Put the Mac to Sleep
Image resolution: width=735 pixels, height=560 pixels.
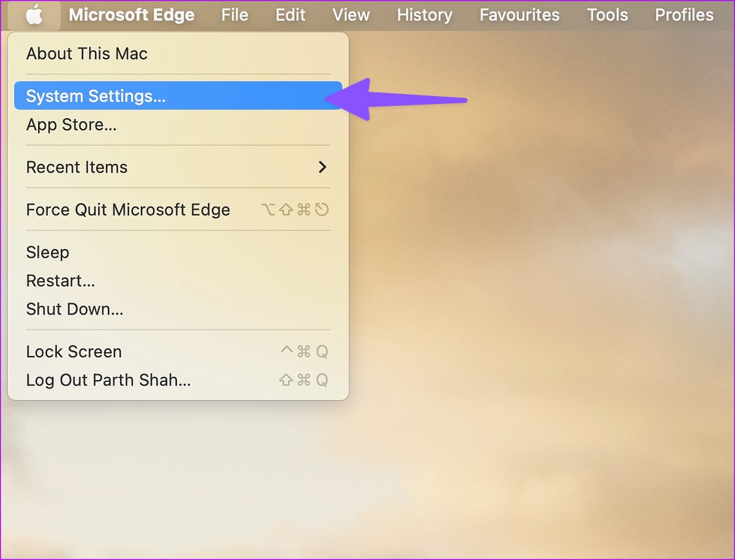tap(47, 252)
